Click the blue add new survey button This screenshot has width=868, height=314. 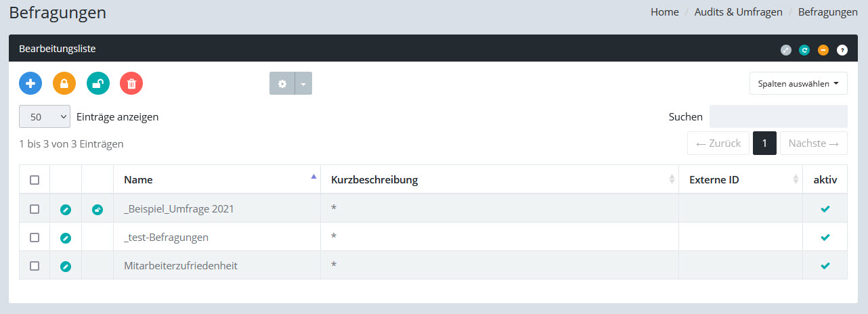[30, 83]
